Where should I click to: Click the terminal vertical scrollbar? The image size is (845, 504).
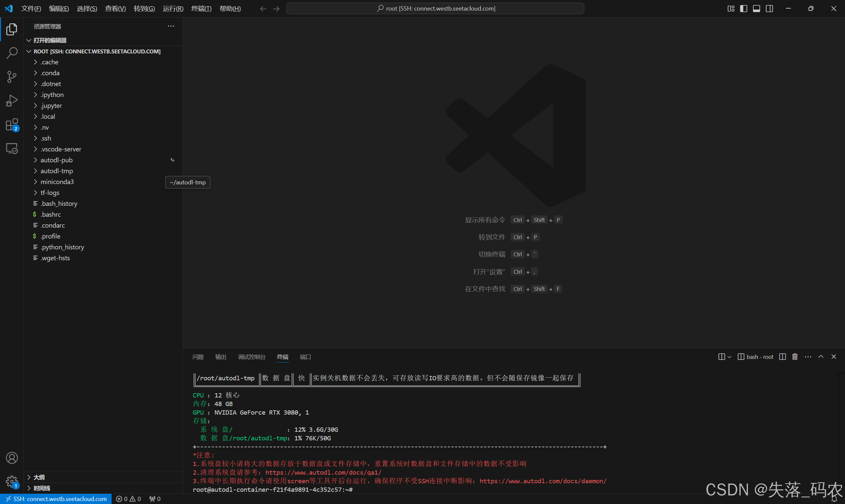pos(841,431)
